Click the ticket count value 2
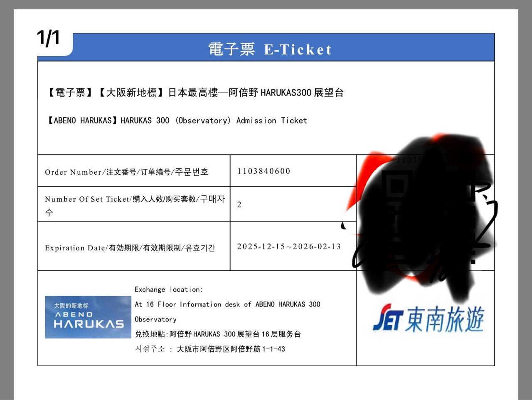Viewport: 532px width, 400px height. point(239,205)
